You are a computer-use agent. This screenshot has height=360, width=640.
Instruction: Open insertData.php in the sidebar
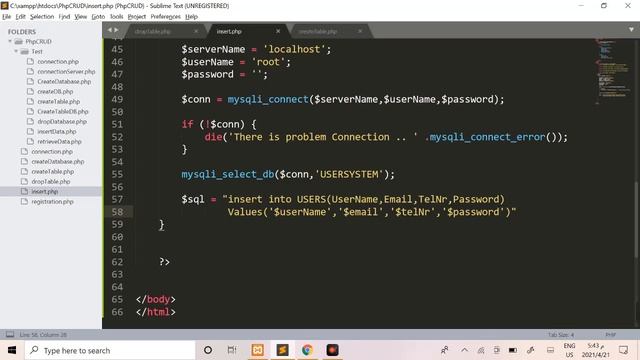[57, 131]
